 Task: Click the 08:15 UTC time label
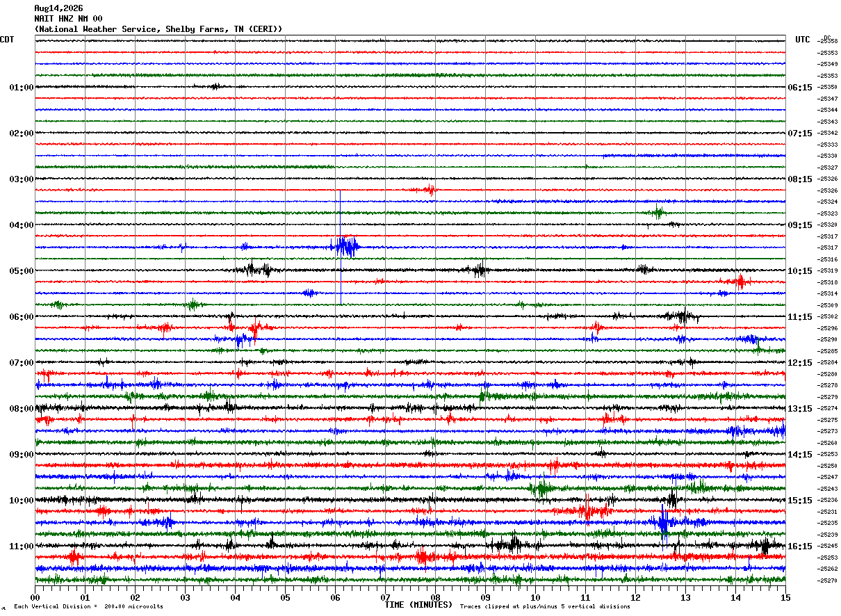click(x=800, y=179)
